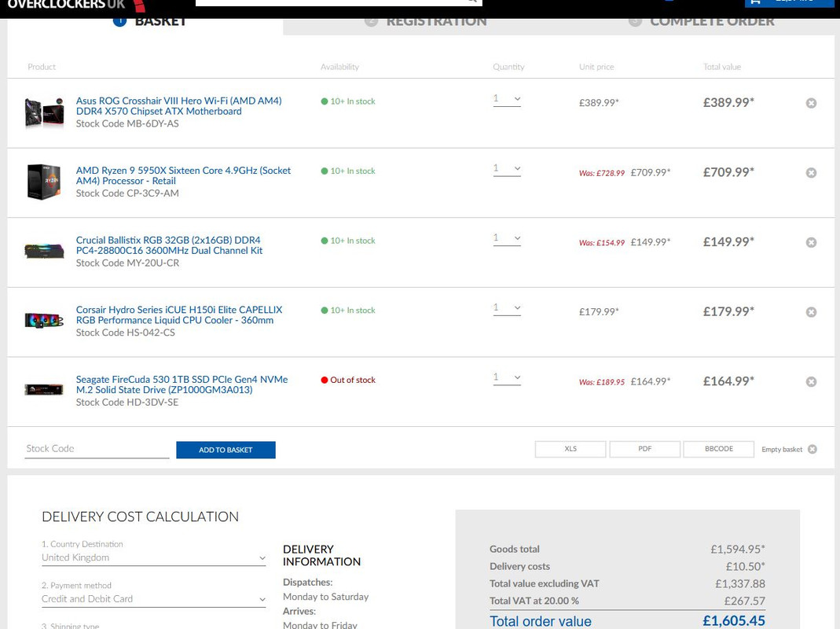Click the search box in the header
The width and height of the screenshot is (840, 629).
(x=339, y=2)
